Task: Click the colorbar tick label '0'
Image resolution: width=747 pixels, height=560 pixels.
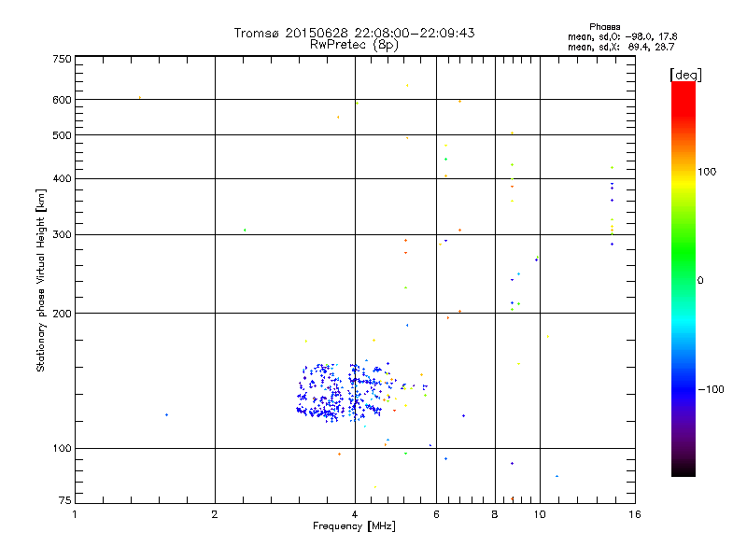Action: click(699, 280)
